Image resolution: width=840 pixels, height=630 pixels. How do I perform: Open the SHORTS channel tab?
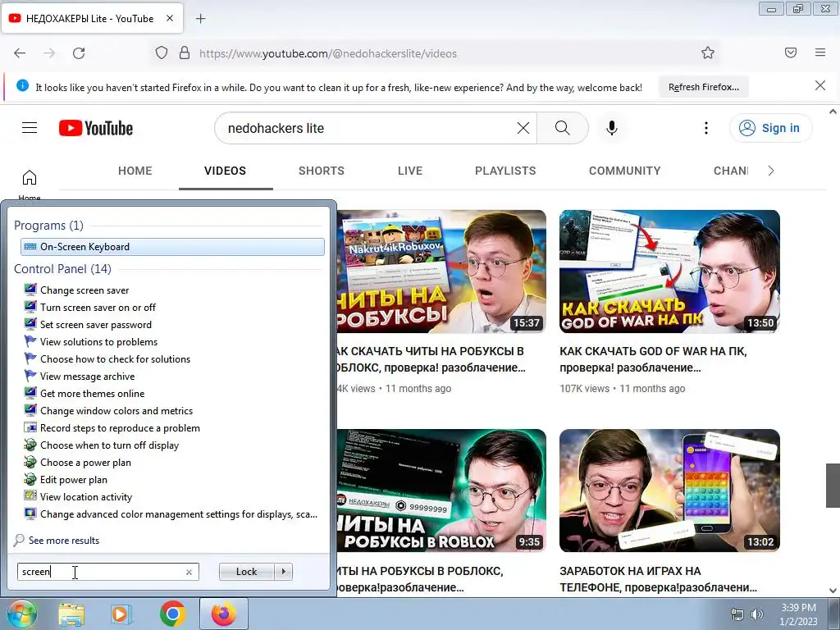[322, 171]
